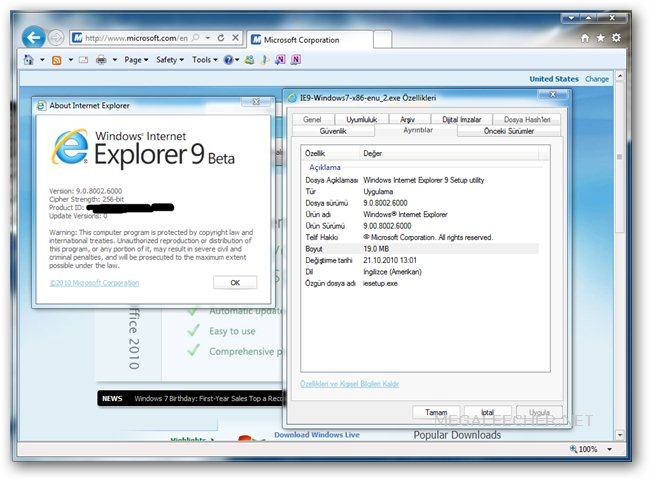
Task: Switch to the Arşiv tab
Action: pos(407,119)
